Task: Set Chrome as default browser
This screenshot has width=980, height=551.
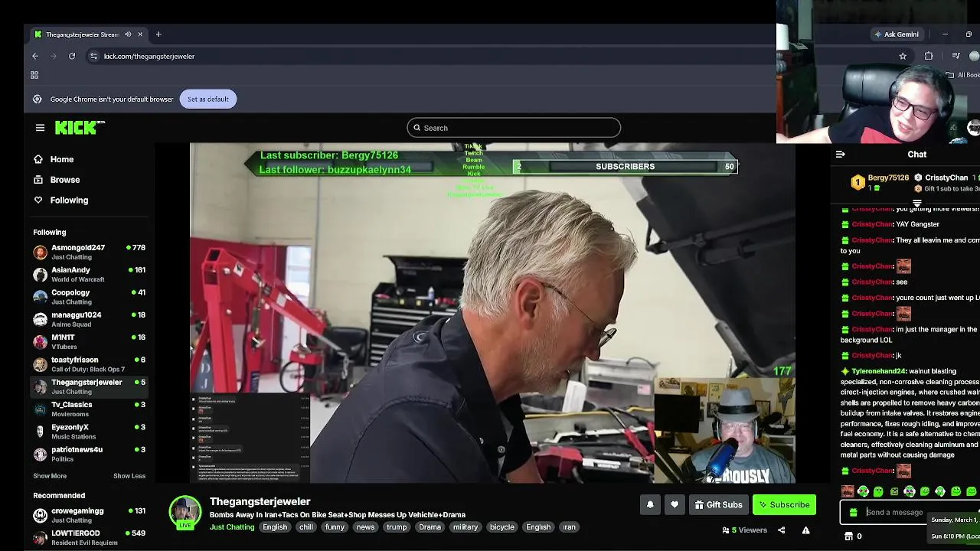Action: click(x=207, y=99)
